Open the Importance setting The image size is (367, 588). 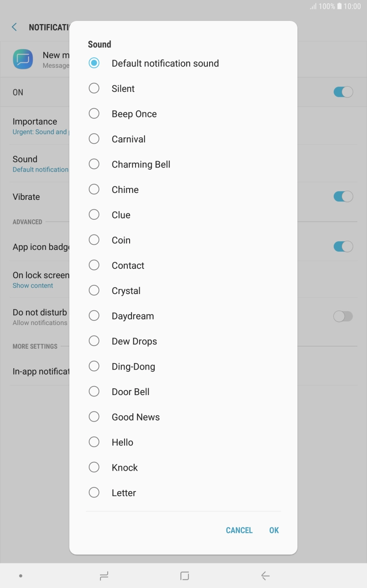tap(35, 126)
